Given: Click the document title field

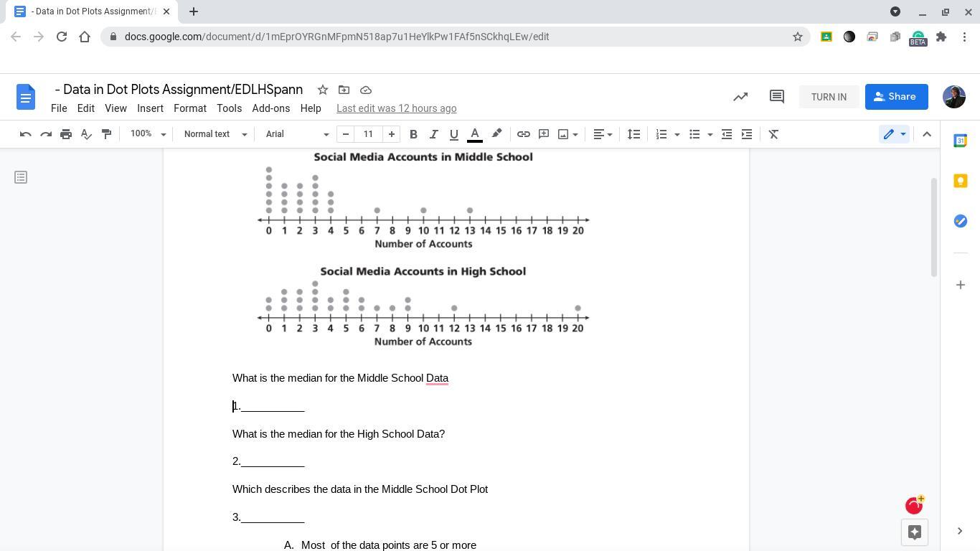Looking at the screenshot, I should click(x=179, y=90).
